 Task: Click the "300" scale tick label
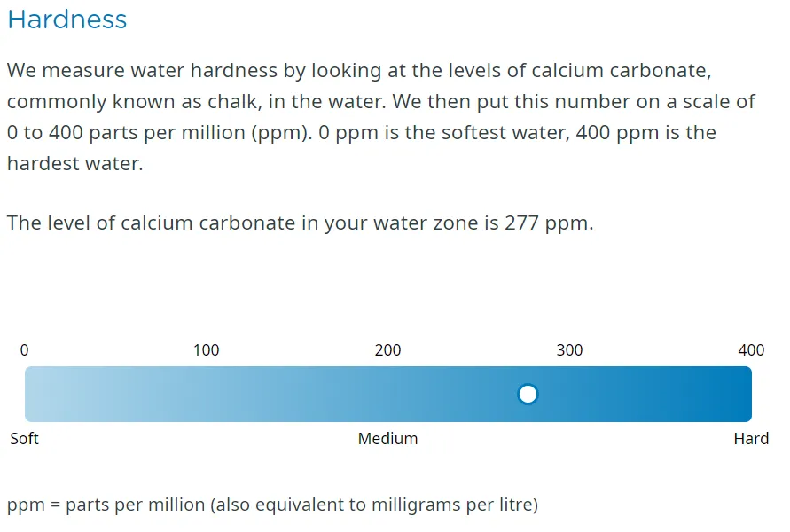pos(569,350)
